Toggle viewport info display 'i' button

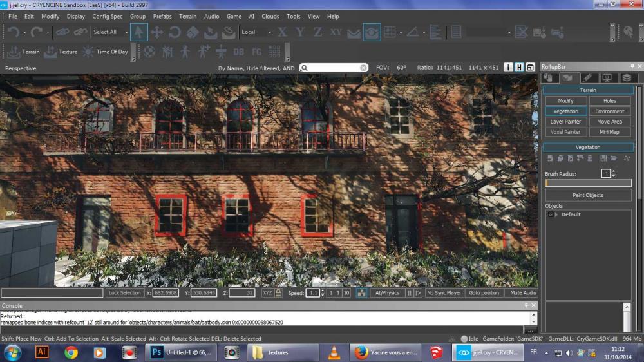click(x=508, y=68)
